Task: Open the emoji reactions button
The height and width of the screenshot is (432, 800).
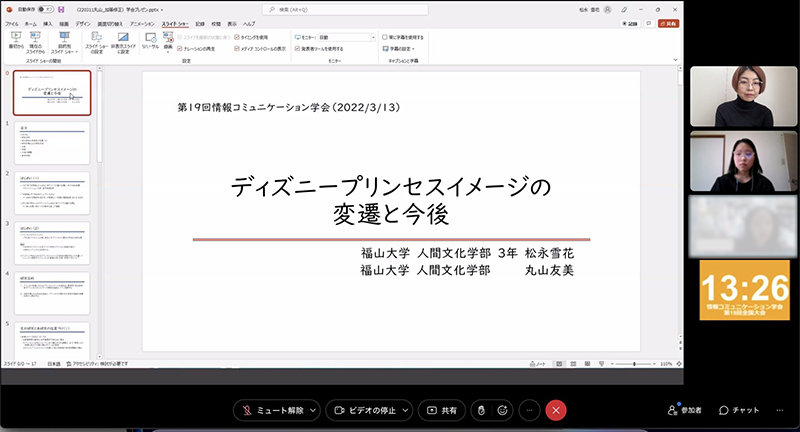Action: pos(503,410)
